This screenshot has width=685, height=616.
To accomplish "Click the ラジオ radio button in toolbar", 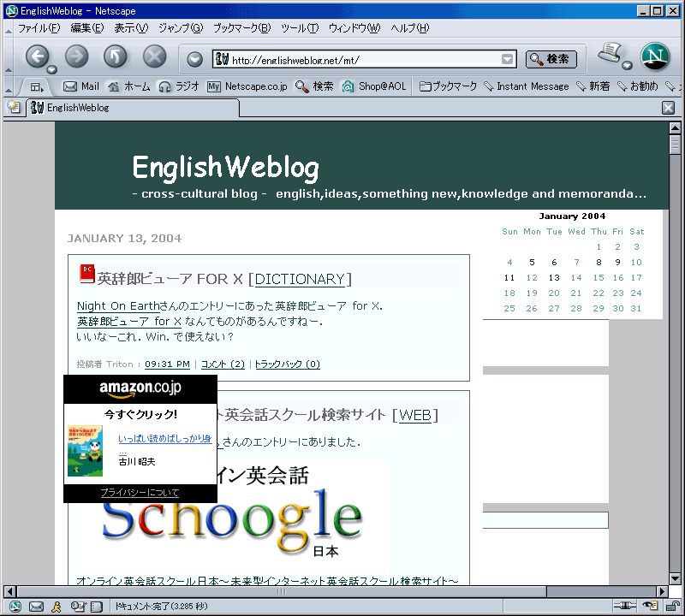I will click(x=179, y=86).
